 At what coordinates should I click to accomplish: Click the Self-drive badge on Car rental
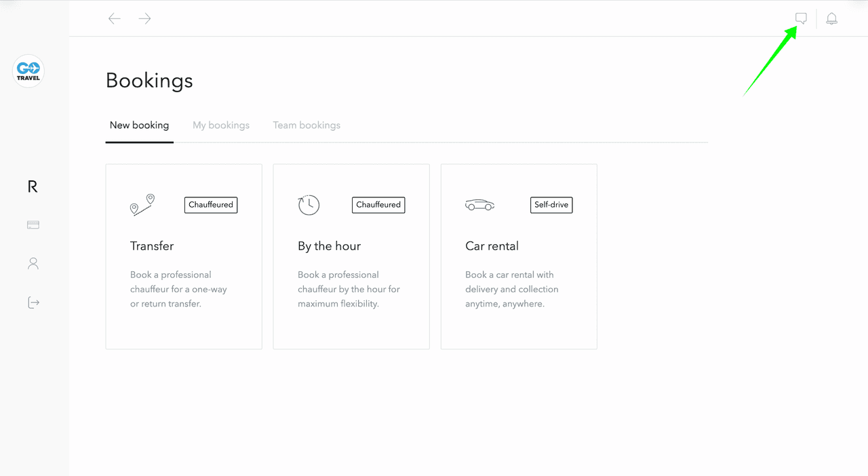[x=551, y=205]
